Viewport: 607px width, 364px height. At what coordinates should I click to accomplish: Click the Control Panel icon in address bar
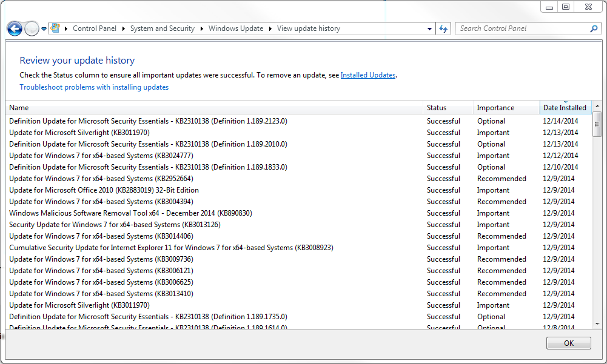[x=55, y=28]
